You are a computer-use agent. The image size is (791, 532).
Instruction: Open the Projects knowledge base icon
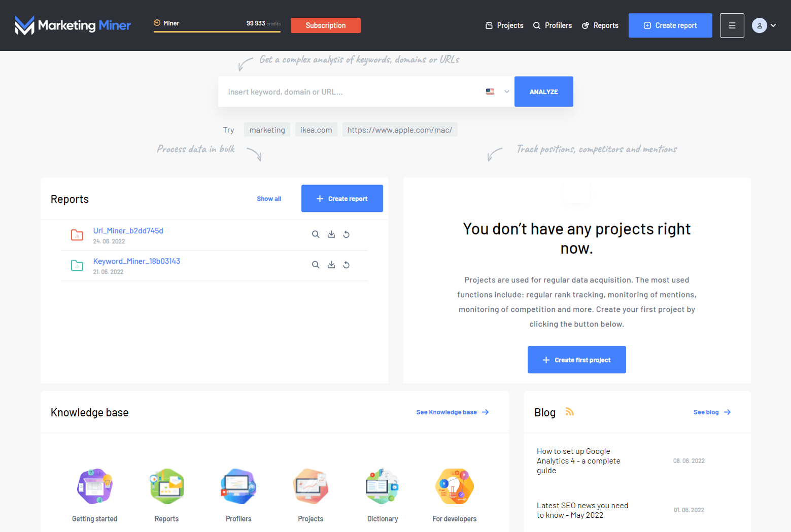[x=311, y=486]
